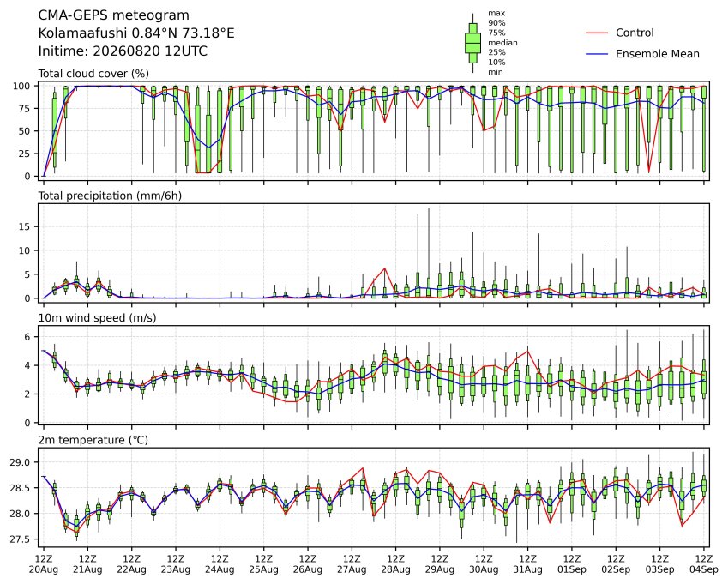Click the Kolamaafushi location text
Viewport: 728px width, 584px height.
click(136, 33)
